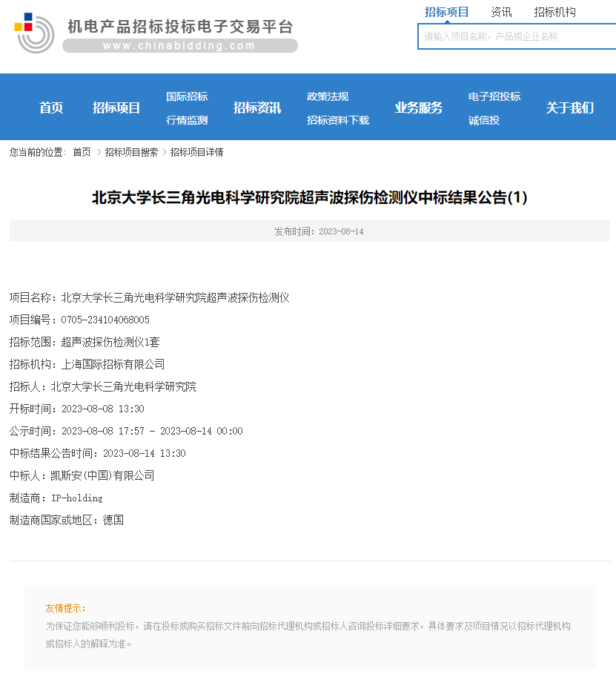Click the 招标项目搜索 breadcrumb link

point(131,152)
